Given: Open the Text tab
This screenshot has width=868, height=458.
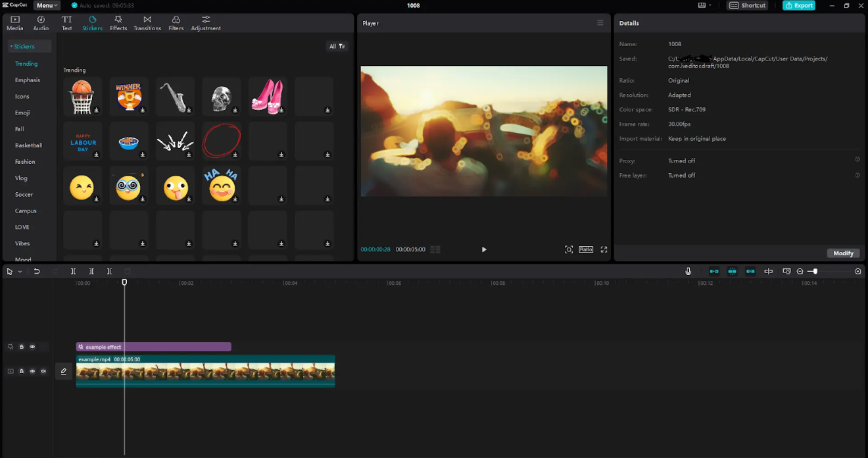Looking at the screenshot, I should point(66,23).
